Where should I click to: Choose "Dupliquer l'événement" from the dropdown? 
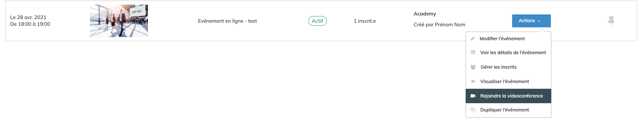[x=504, y=110]
